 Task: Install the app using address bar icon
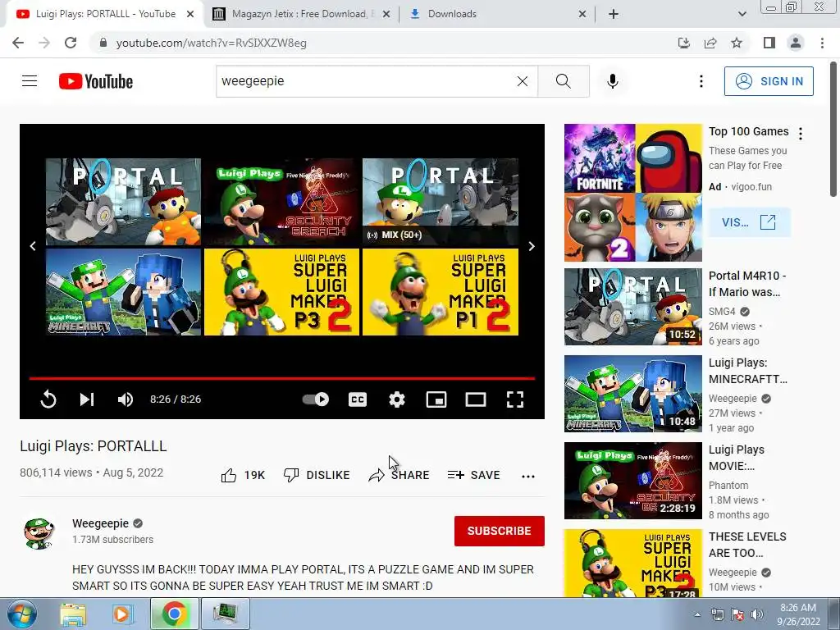click(x=684, y=43)
